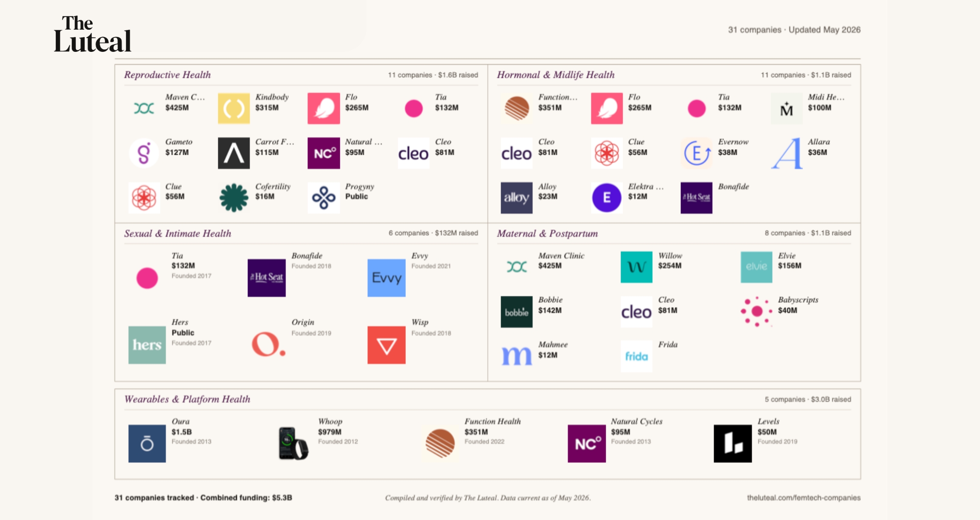Click the Evernow logo
This screenshot has width=980, height=520.
click(696, 153)
